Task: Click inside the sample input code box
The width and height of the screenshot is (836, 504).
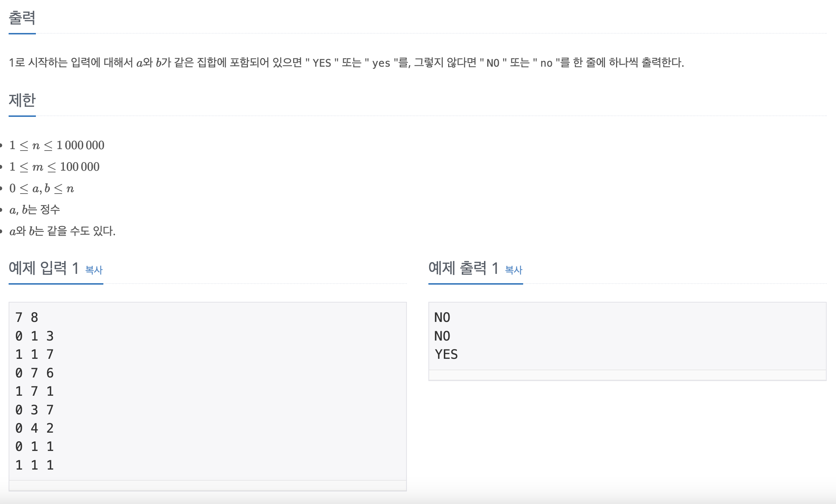Action: [x=207, y=391]
